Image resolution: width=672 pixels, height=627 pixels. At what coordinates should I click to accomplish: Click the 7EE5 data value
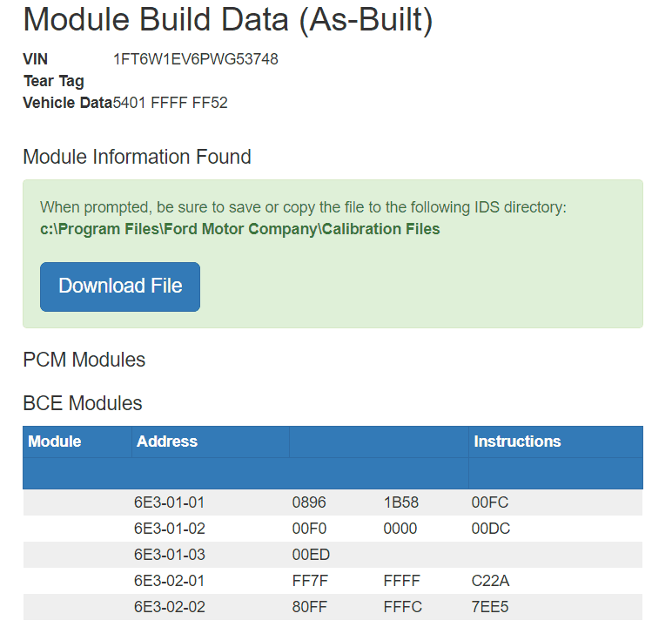pyautogui.click(x=490, y=607)
